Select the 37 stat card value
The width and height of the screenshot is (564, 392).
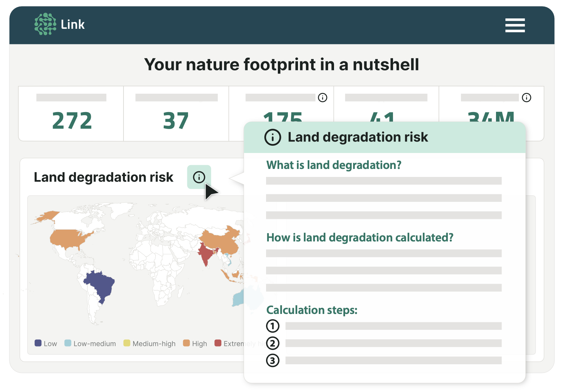(176, 121)
